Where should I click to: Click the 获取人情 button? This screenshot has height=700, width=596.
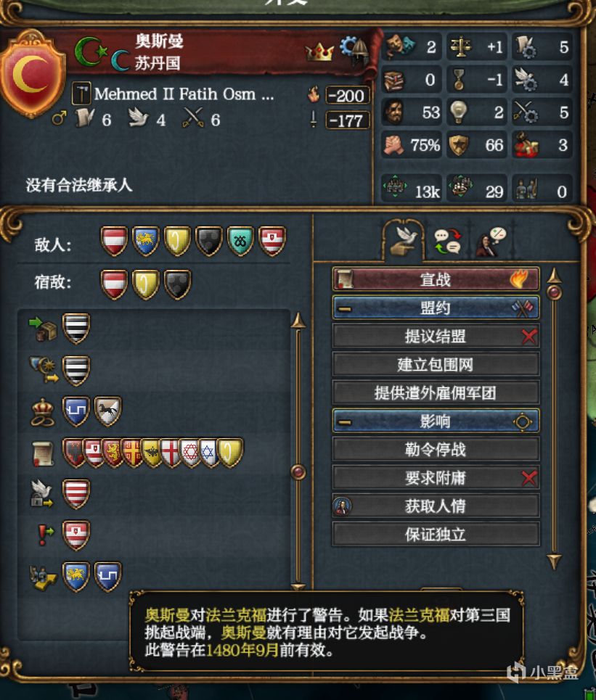(x=436, y=506)
